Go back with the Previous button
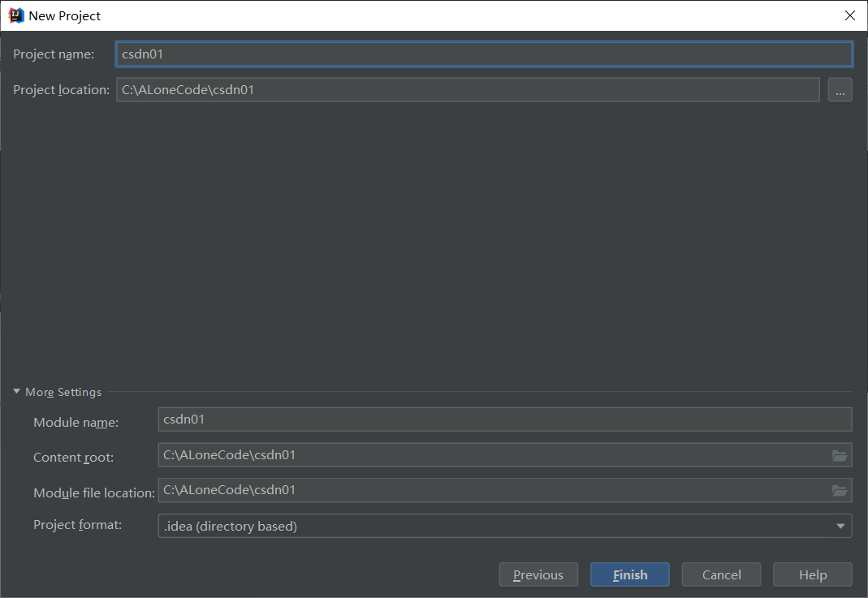The image size is (868, 598). point(538,574)
